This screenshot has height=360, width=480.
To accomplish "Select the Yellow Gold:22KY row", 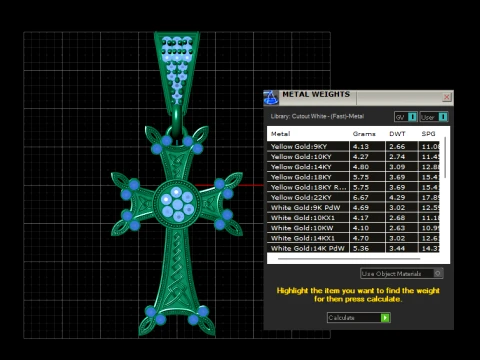I will [x=353, y=198].
